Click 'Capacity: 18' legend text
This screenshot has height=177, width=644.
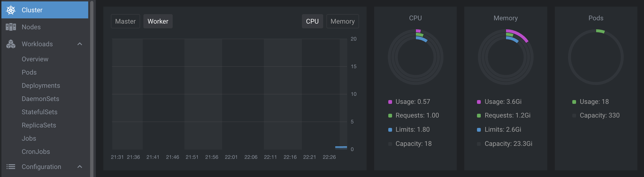[414, 144]
